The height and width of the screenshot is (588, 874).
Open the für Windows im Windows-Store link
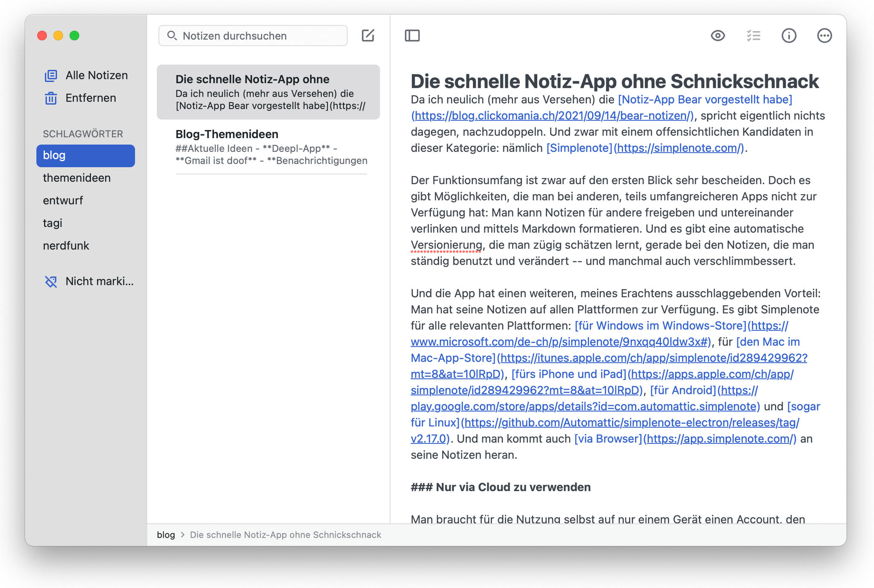pyautogui.click(x=660, y=326)
